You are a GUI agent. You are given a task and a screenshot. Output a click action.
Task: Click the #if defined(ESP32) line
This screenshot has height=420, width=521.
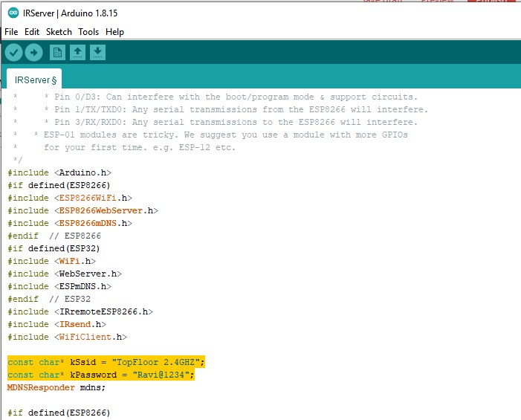click(54, 248)
